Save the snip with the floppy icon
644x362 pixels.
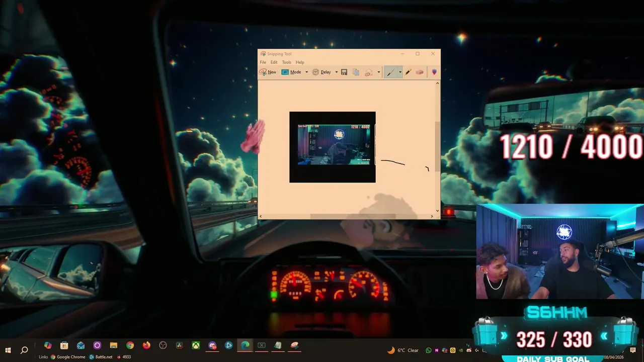pos(344,72)
